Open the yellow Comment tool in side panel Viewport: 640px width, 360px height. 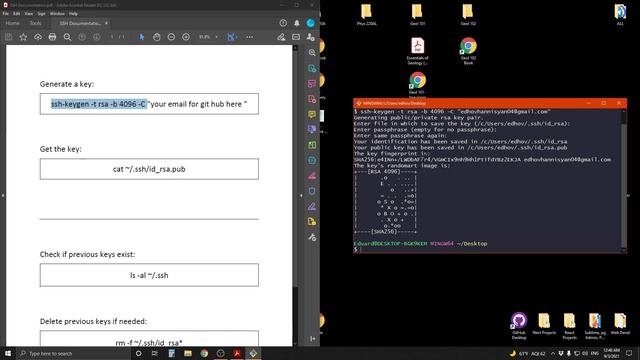coord(312,114)
